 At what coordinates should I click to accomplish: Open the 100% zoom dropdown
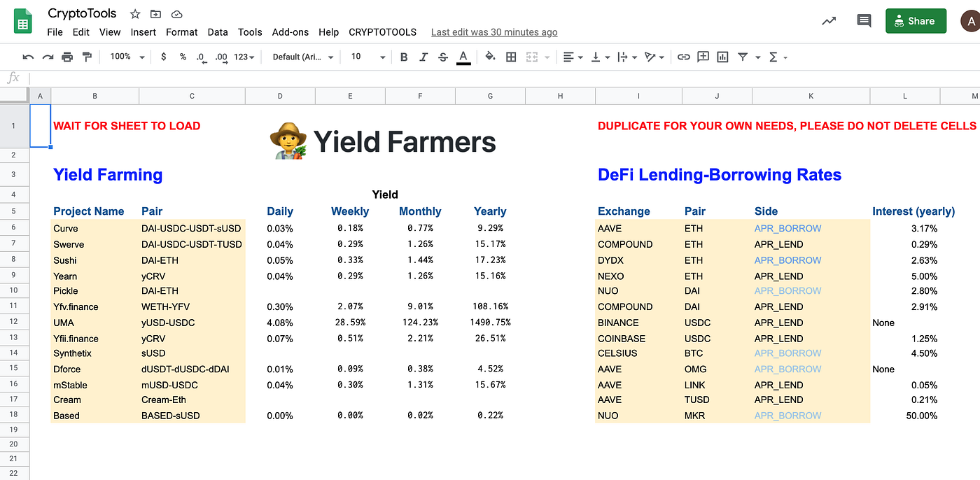click(127, 57)
